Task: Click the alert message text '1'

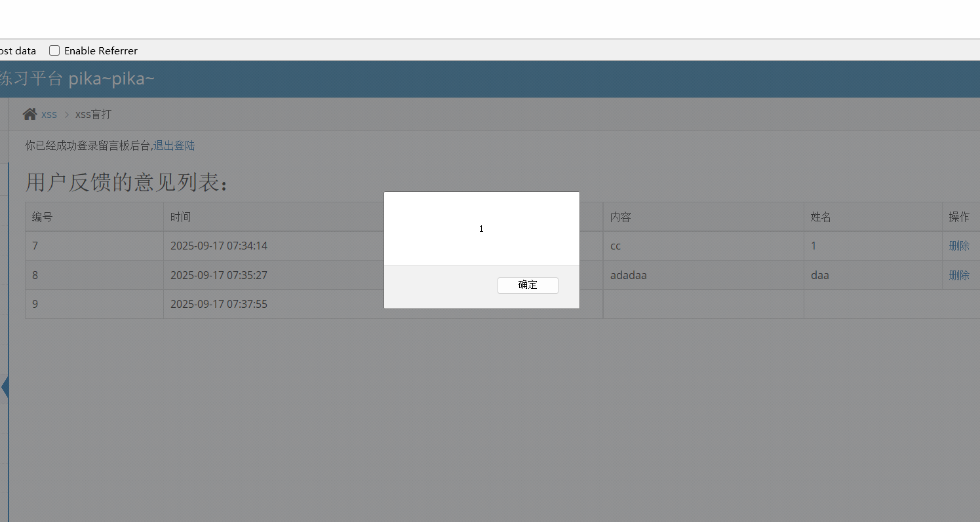Action: click(481, 229)
